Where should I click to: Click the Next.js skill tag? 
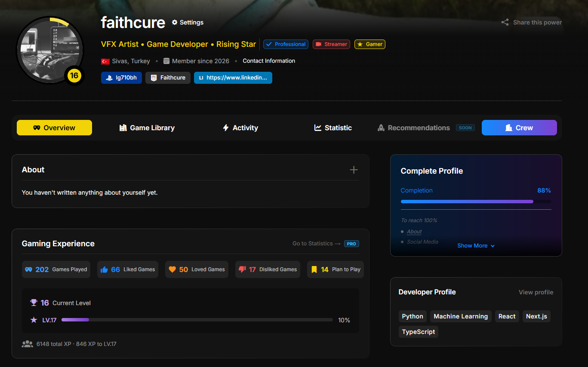pyautogui.click(x=536, y=316)
